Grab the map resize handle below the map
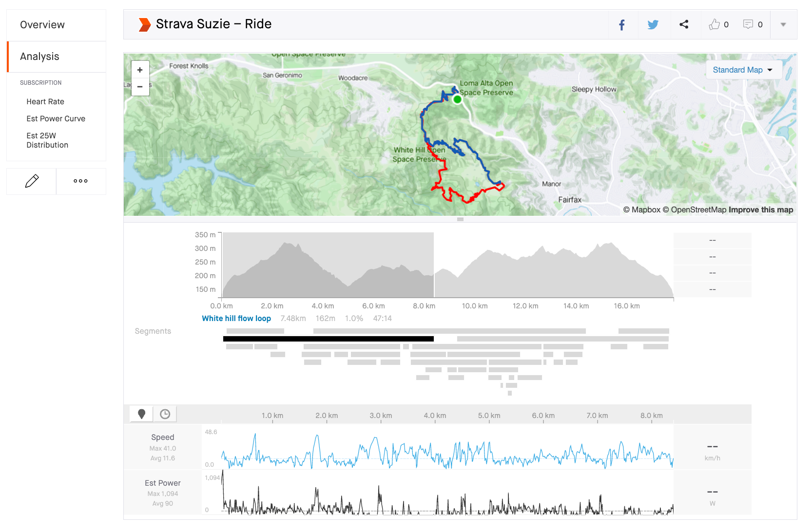 point(460,219)
